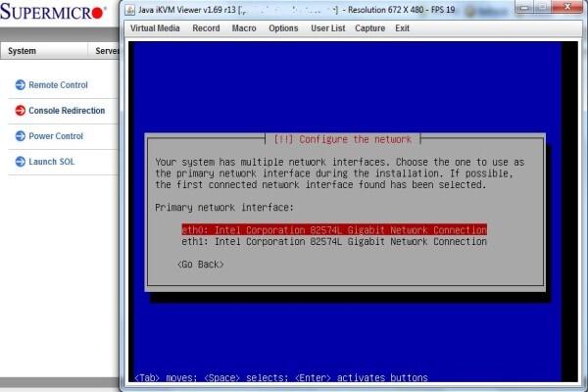588x392 pixels.
Task: Maximize the Java iKVM Viewer window
Action: 543,7
